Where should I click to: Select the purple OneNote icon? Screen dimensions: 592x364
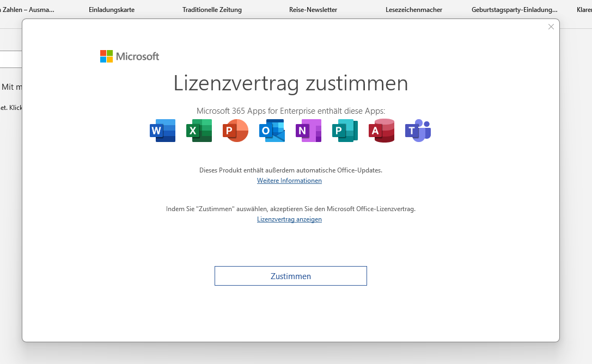click(308, 131)
